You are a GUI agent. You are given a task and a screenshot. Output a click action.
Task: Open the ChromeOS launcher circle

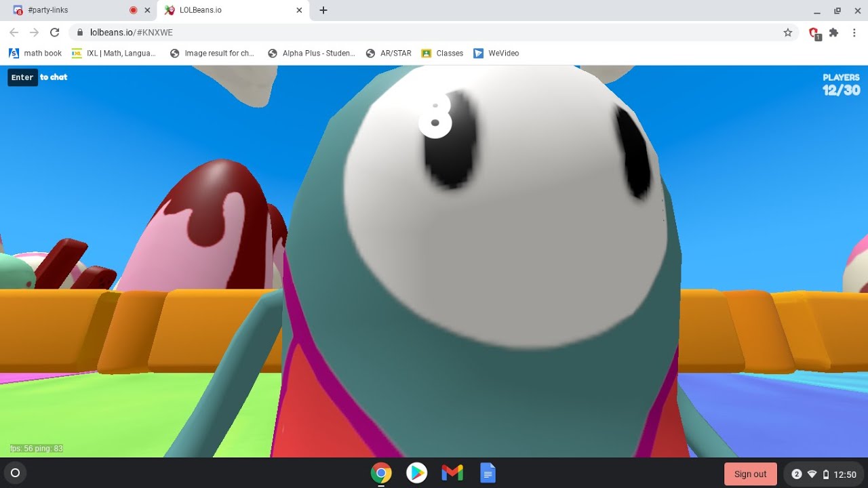pos(16,473)
